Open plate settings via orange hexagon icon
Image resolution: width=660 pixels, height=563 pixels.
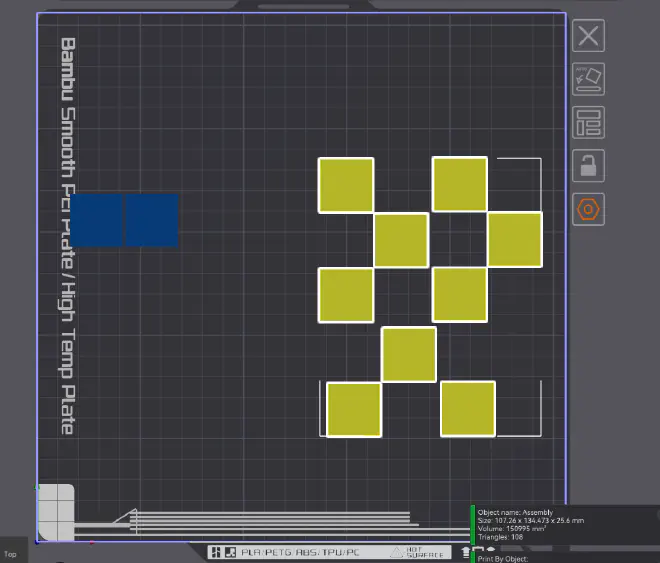click(588, 209)
